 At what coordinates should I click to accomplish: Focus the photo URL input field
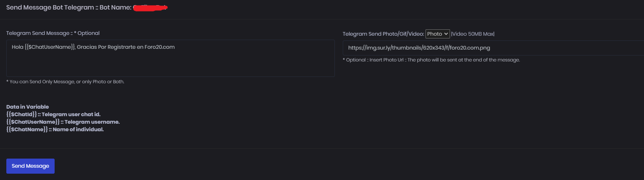tap(554, 48)
